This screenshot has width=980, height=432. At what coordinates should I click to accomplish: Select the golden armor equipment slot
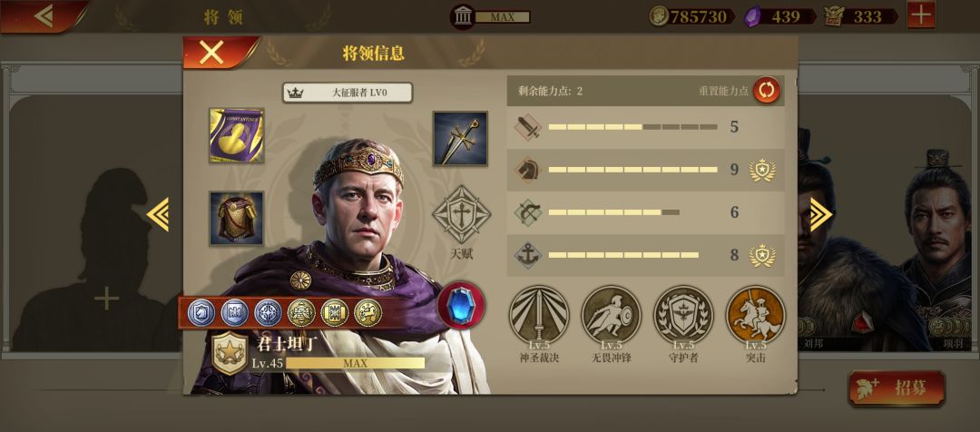[236, 218]
